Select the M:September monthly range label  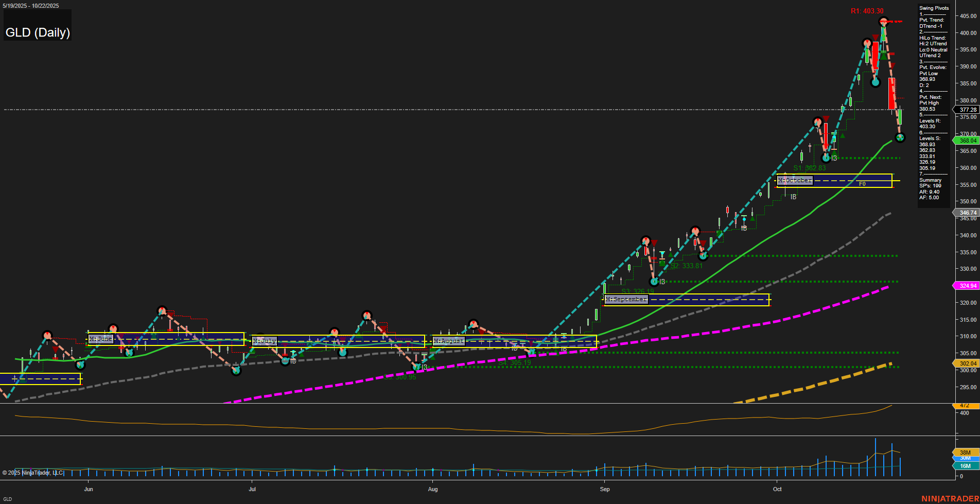coord(625,299)
